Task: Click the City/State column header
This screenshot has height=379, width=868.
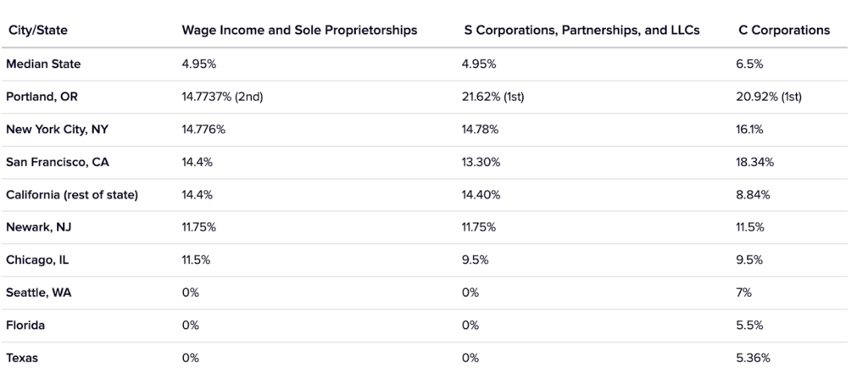Action: point(37,31)
